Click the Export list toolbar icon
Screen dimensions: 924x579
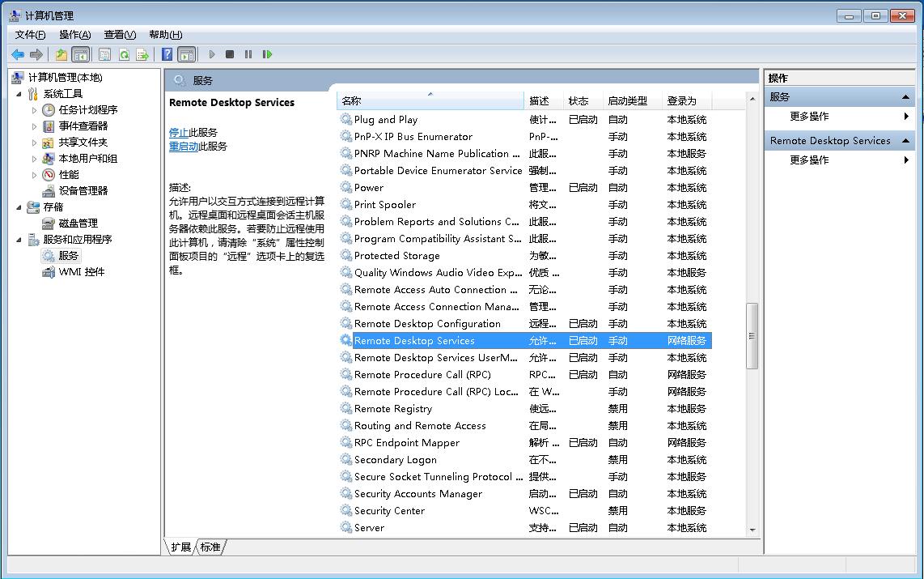point(142,54)
